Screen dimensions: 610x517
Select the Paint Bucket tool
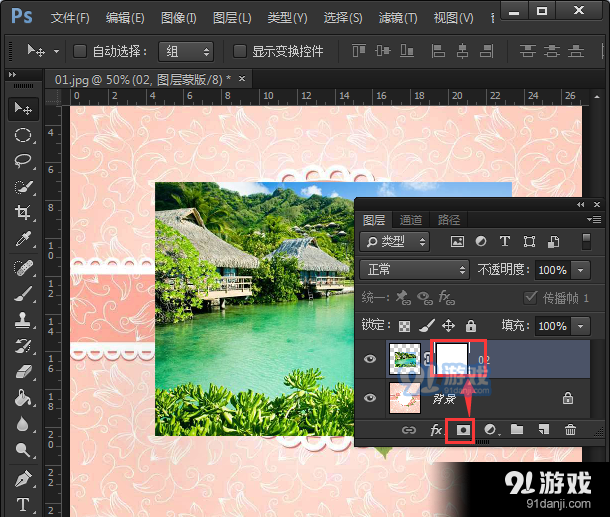coord(23,398)
